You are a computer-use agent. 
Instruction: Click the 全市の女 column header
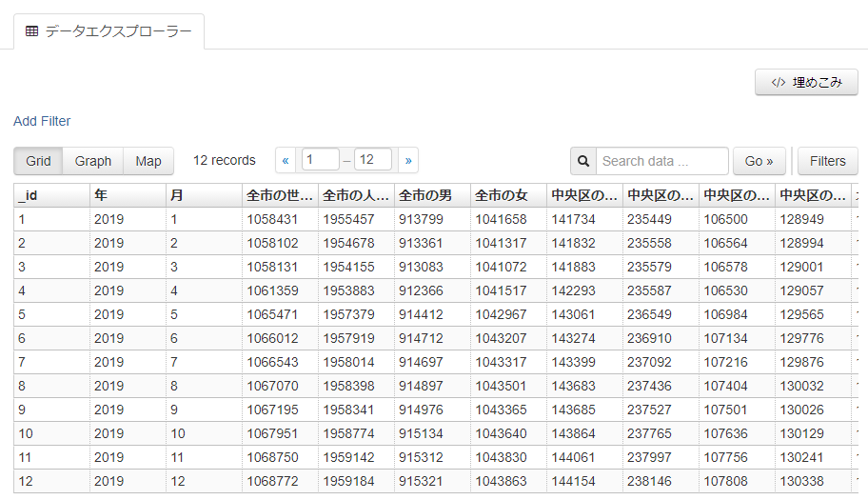click(x=509, y=195)
